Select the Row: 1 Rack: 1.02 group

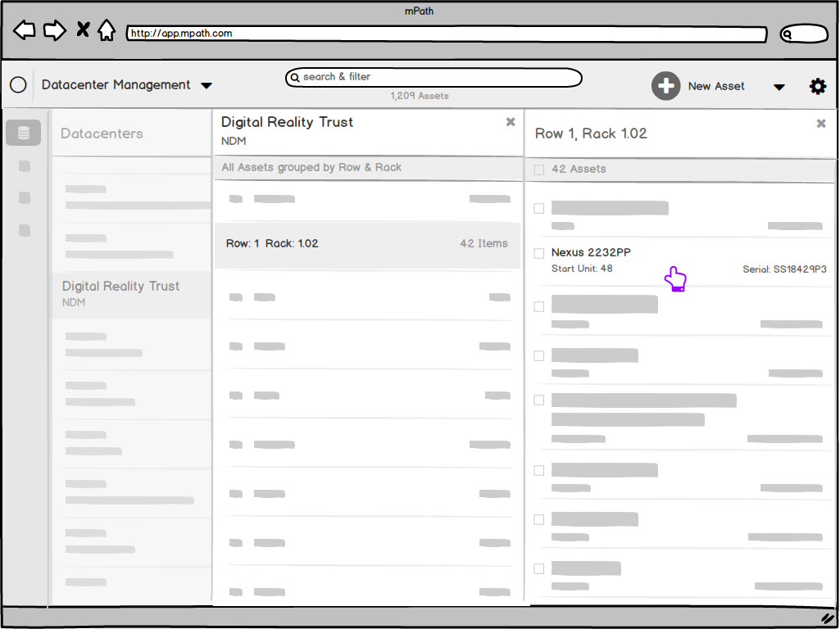coord(366,244)
